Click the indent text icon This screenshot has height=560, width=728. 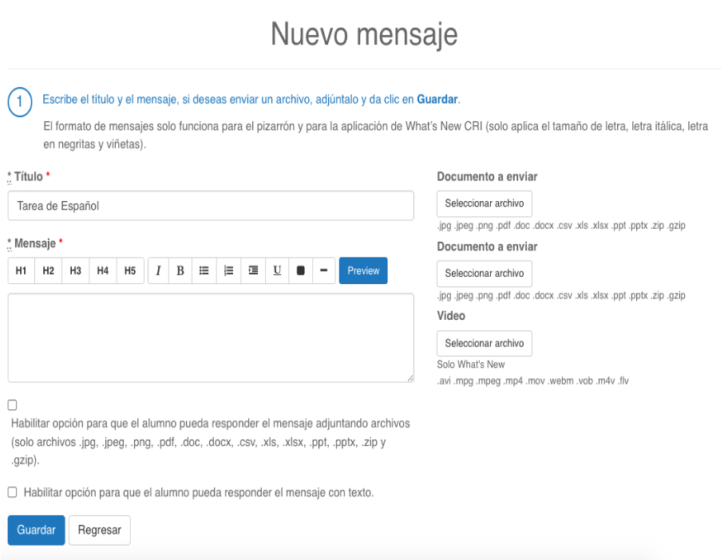click(x=253, y=271)
